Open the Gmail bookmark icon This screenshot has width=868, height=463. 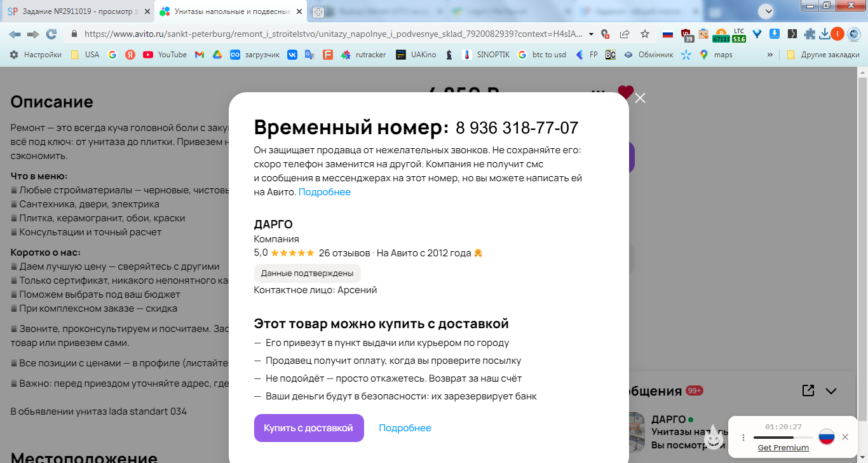tap(200, 55)
